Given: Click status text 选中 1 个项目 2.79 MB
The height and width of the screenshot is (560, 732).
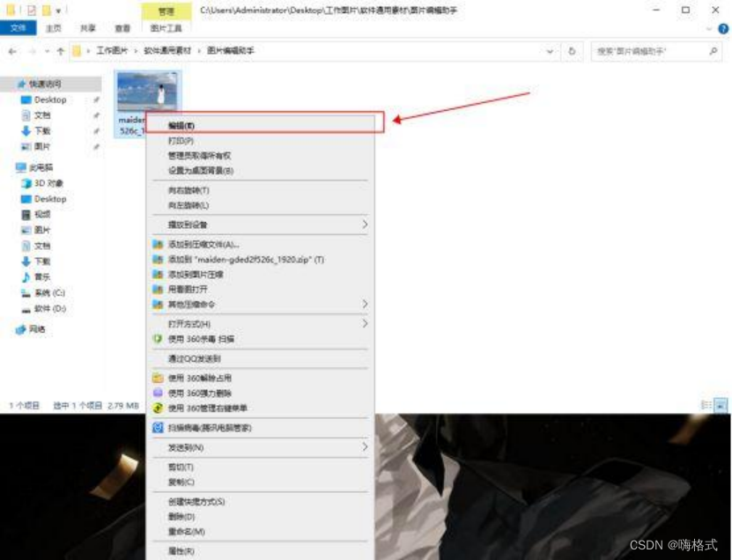Looking at the screenshot, I should (96, 406).
